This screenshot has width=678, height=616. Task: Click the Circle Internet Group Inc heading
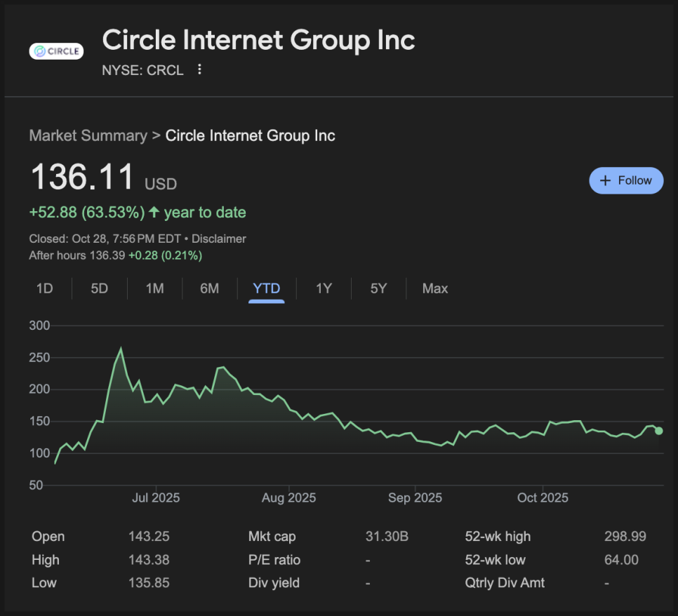(258, 41)
